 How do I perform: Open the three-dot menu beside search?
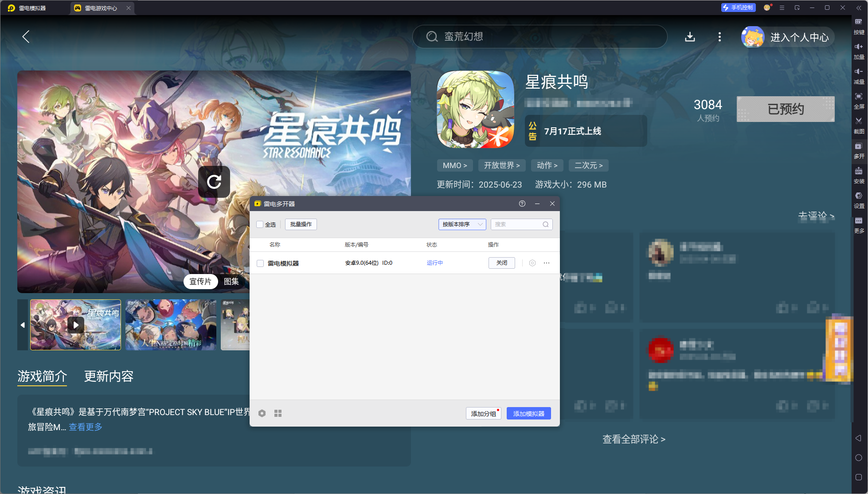click(x=719, y=37)
